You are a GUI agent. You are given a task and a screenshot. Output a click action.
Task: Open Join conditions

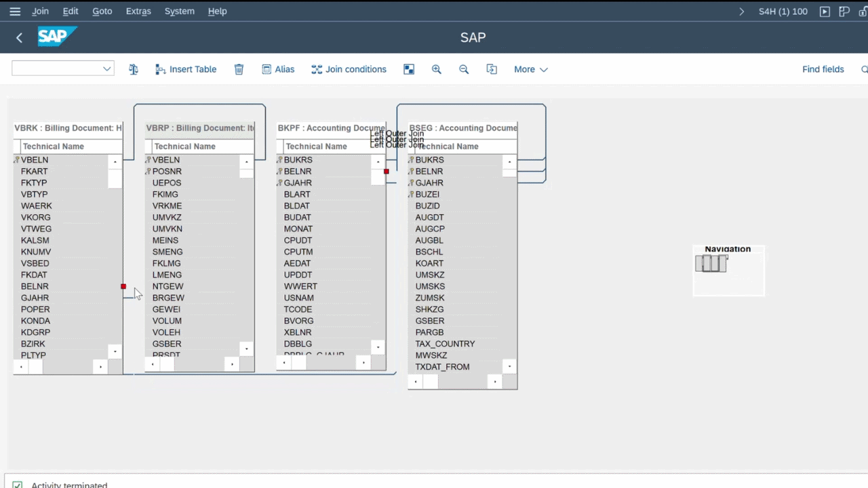[x=349, y=69]
